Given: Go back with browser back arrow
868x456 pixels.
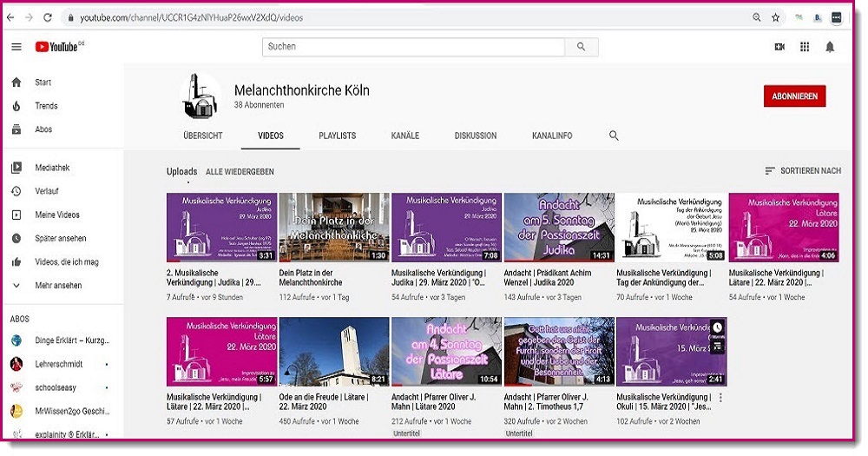Looking at the screenshot, I should click(x=10, y=17).
